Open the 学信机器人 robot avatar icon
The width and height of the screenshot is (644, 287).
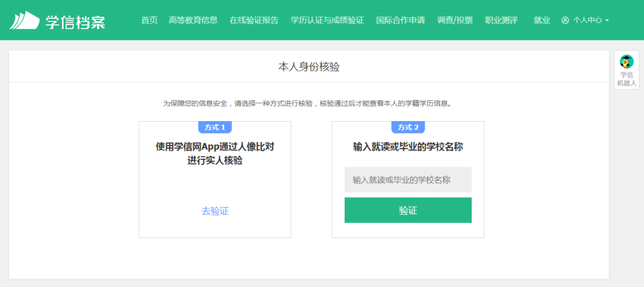(x=626, y=61)
